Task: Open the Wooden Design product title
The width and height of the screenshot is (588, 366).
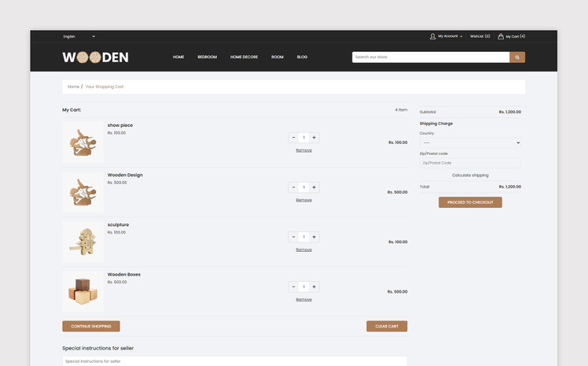Action: (x=125, y=175)
